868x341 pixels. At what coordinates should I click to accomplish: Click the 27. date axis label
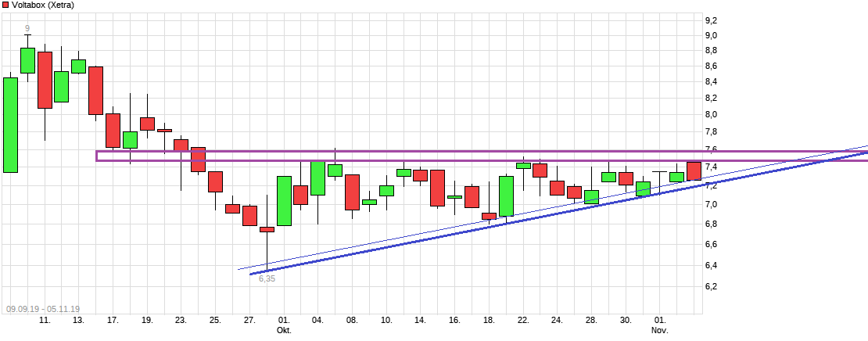click(x=249, y=320)
